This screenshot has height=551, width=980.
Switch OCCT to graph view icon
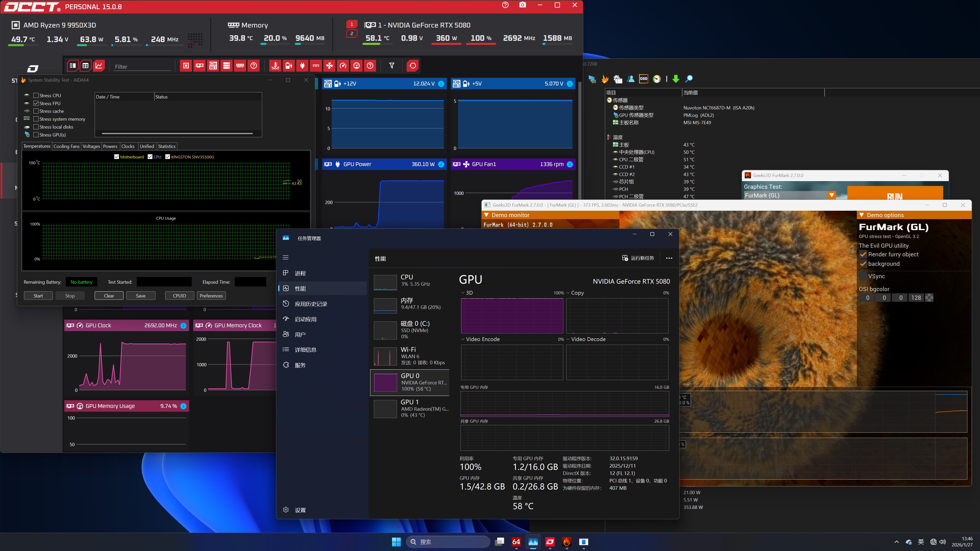click(x=99, y=66)
